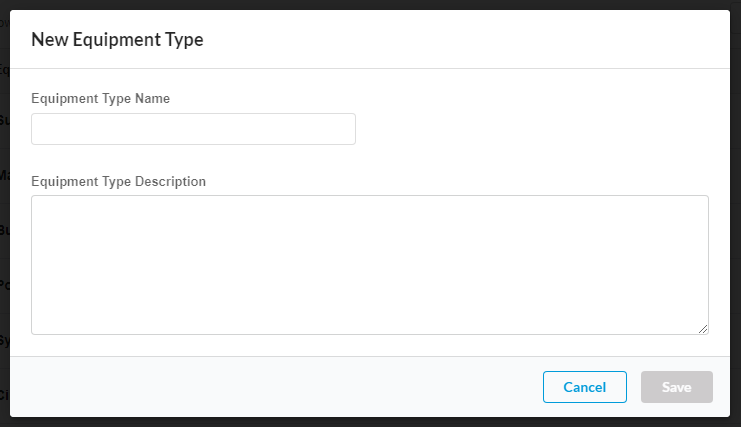Place cursor in the name text box
This screenshot has height=427, width=741.
(x=193, y=129)
